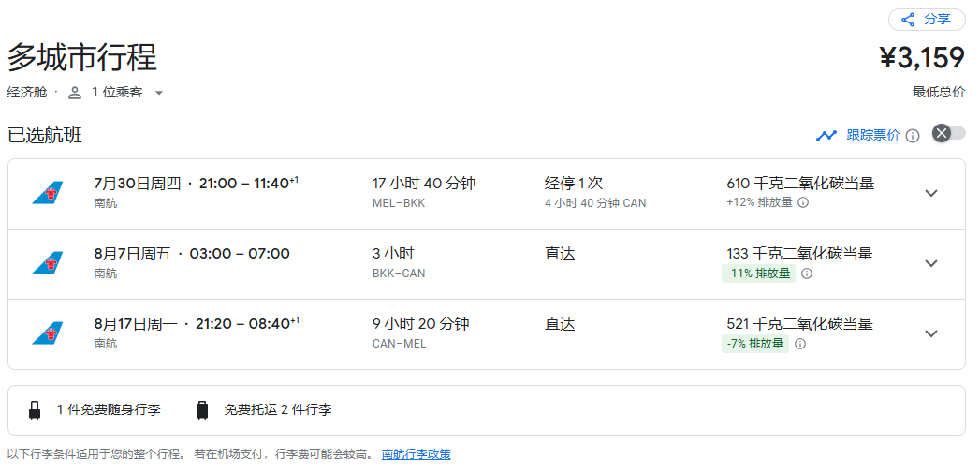Click the info icon beside 跟踪票价
The image size is (980, 474).
point(913,136)
